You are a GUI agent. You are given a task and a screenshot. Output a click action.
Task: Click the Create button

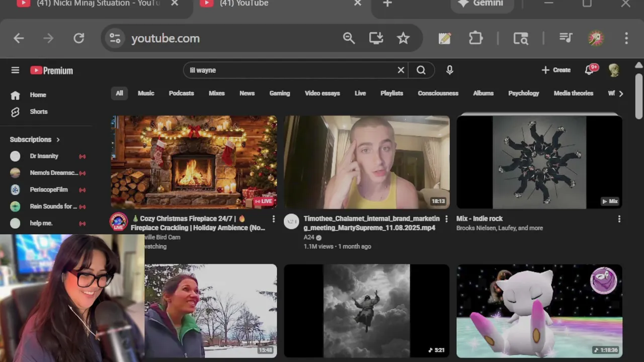556,70
